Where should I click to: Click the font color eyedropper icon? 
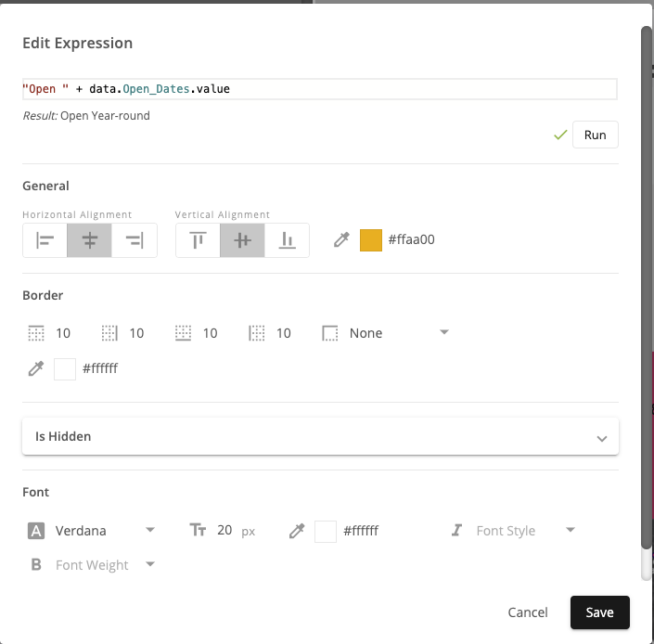click(x=297, y=531)
